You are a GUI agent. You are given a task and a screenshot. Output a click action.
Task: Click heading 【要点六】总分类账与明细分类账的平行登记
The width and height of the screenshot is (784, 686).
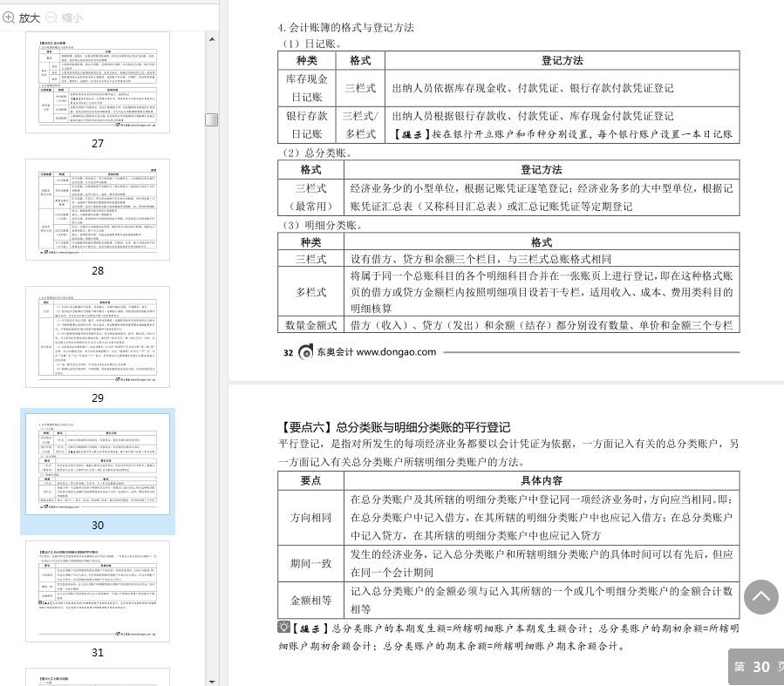click(x=394, y=427)
